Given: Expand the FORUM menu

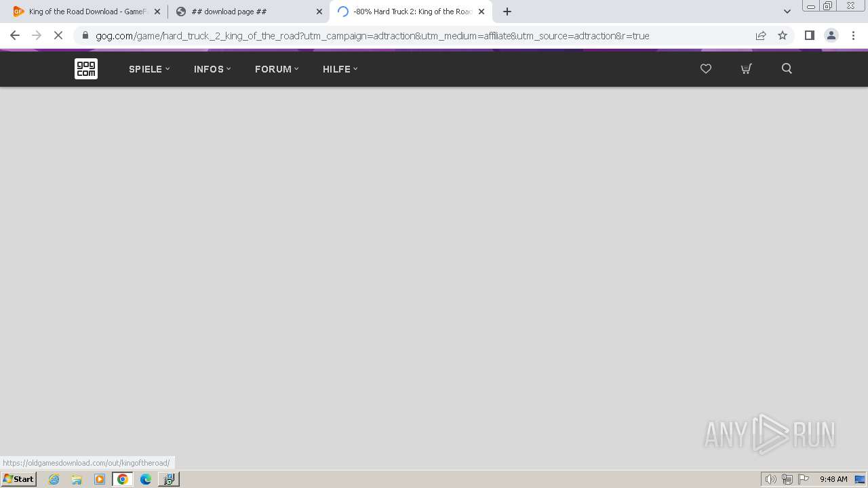Looking at the screenshot, I should click(277, 69).
